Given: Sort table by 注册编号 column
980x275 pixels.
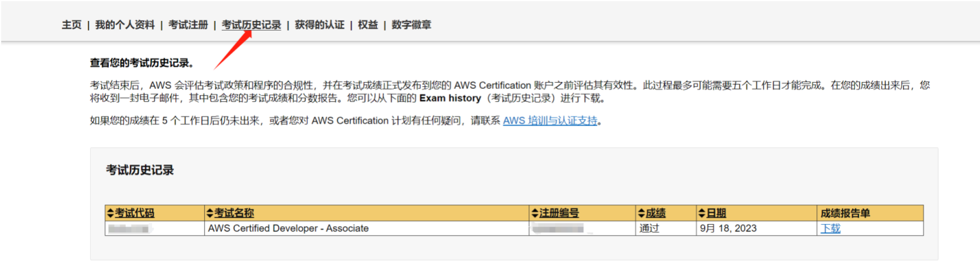Looking at the screenshot, I should click(x=559, y=213).
